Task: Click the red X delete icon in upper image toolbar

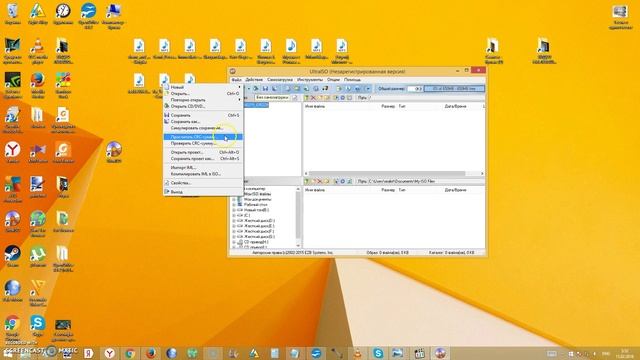Action: click(x=313, y=98)
